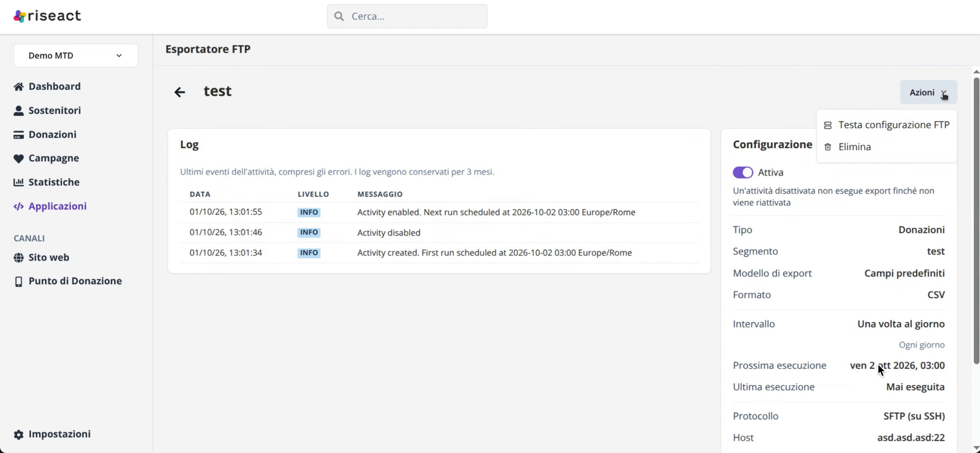
Task: Click the 01/10/26, 13:01:46 timestamp
Action: point(226,232)
